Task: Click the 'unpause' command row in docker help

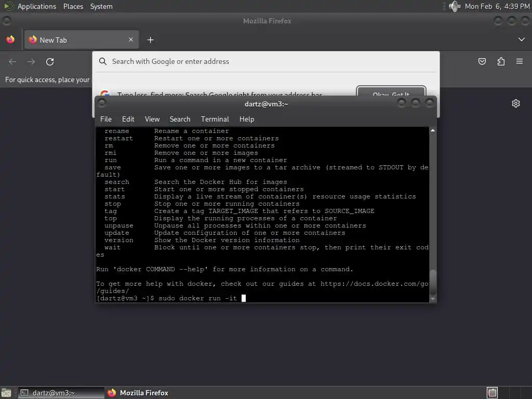Action: tap(235, 225)
